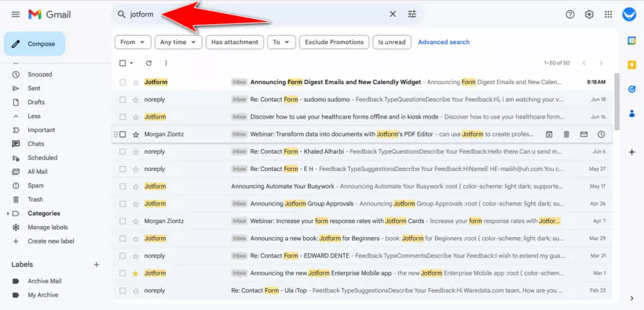This screenshot has width=644, height=310.
Task: Delete the Morgan Ziontz PDF Editor email
Action: tap(567, 135)
